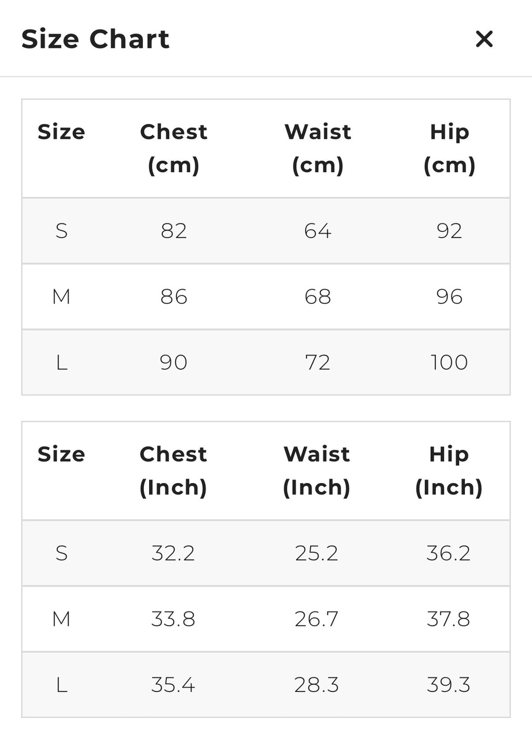This screenshot has height=756, width=532.
Task: Select the Chest (Inch) column header
Action: 174,471
